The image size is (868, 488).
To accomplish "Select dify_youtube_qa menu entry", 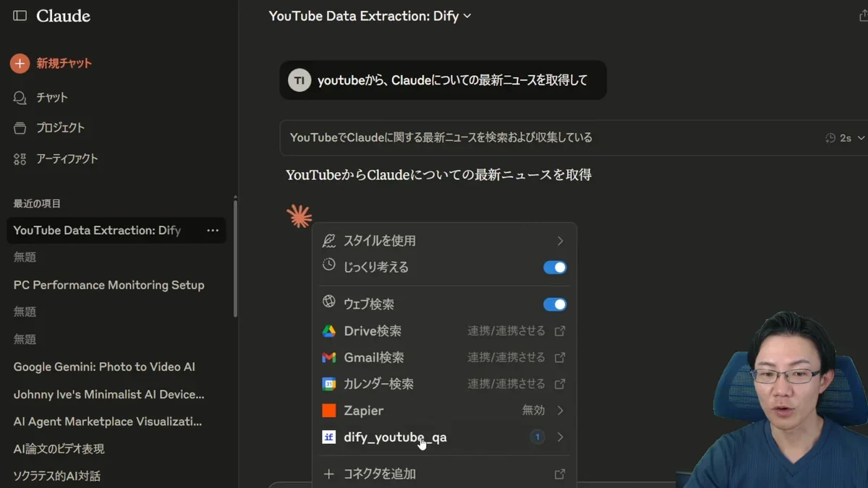I will click(444, 437).
